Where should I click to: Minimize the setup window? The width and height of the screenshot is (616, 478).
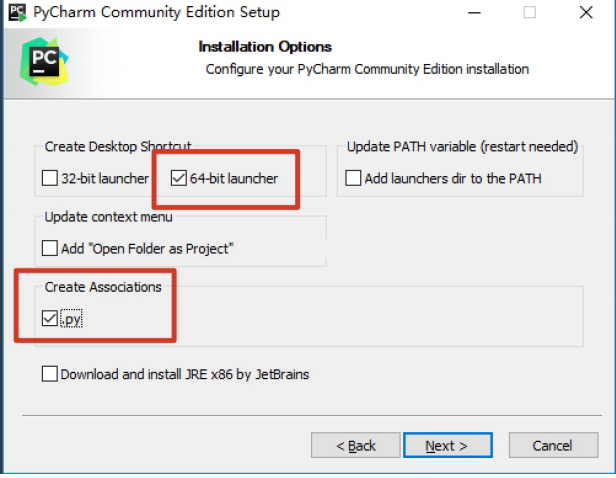474,13
